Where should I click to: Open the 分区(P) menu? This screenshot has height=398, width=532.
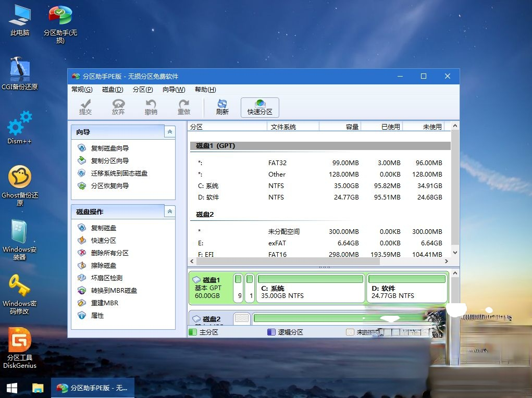pos(143,90)
